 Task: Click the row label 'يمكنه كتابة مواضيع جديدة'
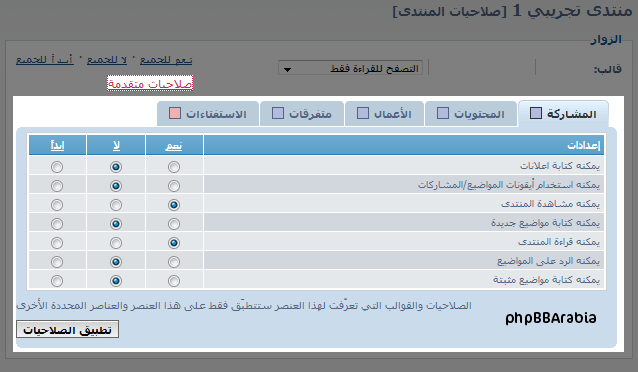click(545, 223)
